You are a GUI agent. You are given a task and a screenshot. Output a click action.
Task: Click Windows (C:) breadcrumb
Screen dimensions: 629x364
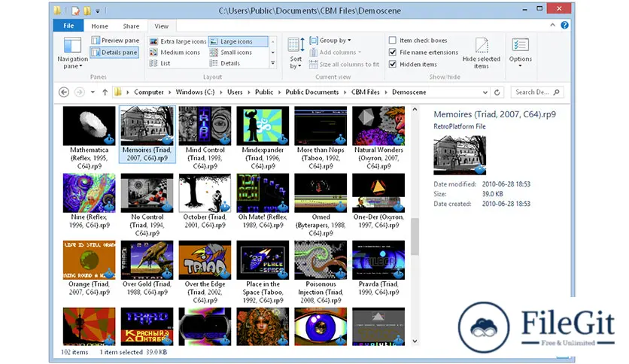[x=195, y=93]
